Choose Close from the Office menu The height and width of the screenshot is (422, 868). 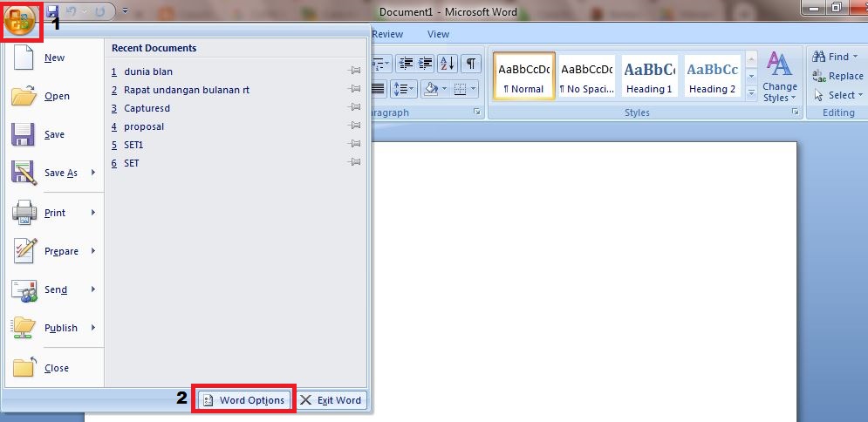54,368
